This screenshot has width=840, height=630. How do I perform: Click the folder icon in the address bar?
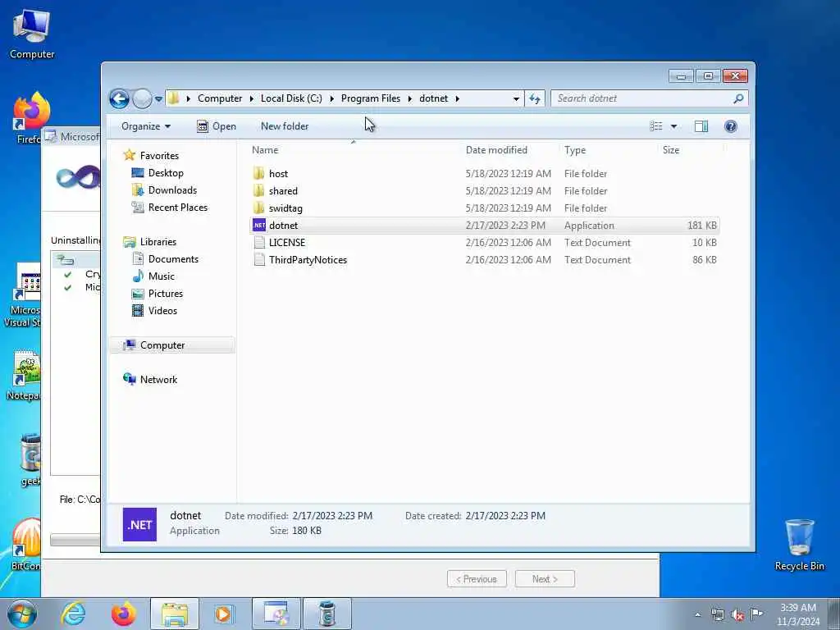pos(174,98)
